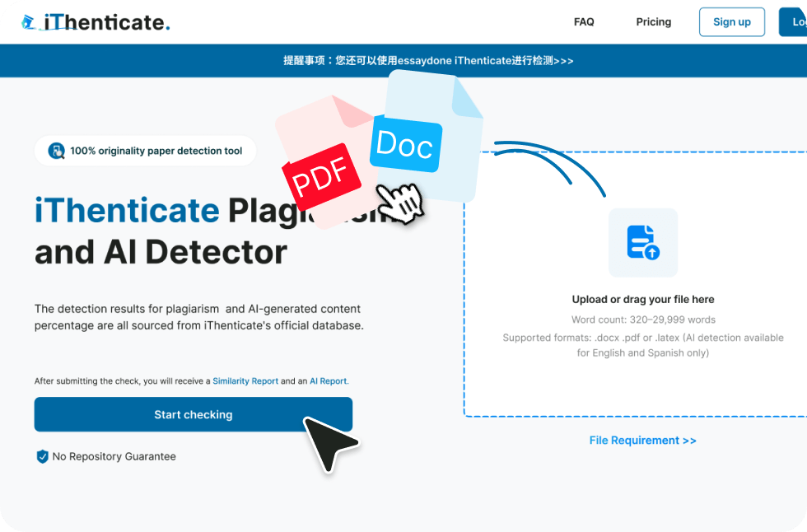
Task: Open File Requirement link
Action: pyautogui.click(x=643, y=441)
